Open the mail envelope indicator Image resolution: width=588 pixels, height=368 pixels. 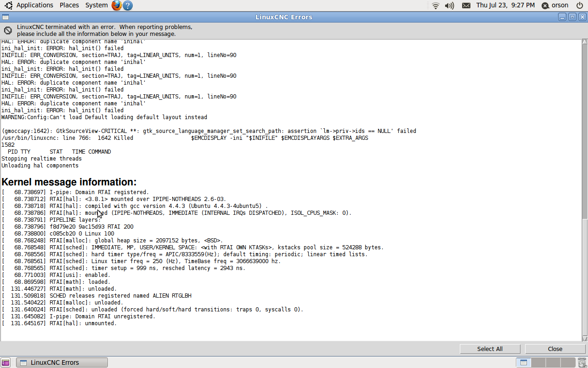coord(466,6)
